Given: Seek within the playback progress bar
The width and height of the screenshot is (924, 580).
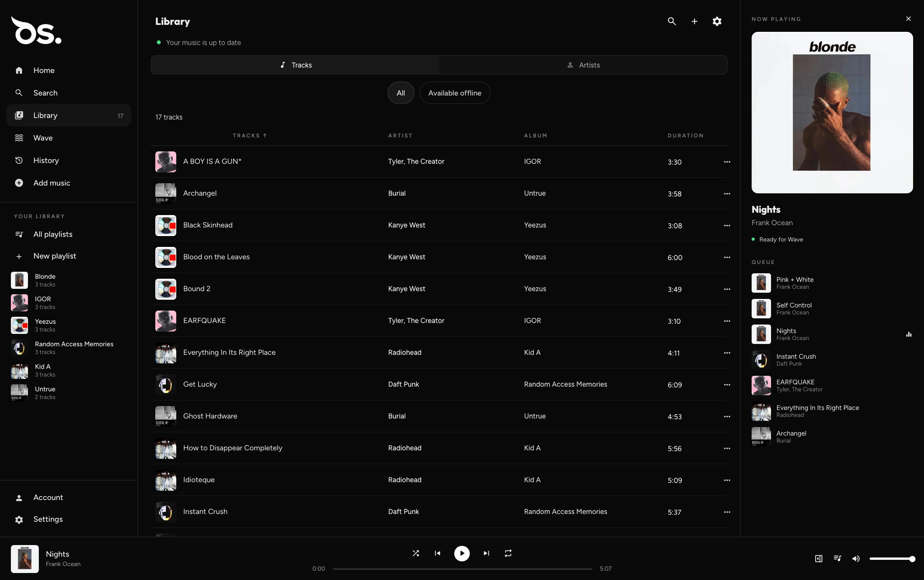Looking at the screenshot, I should pyautogui.click(x=463, y=569).
